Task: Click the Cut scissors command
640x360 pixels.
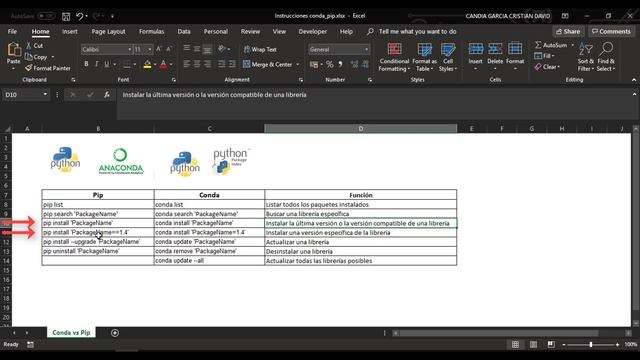Action: [x=35, y=46]
